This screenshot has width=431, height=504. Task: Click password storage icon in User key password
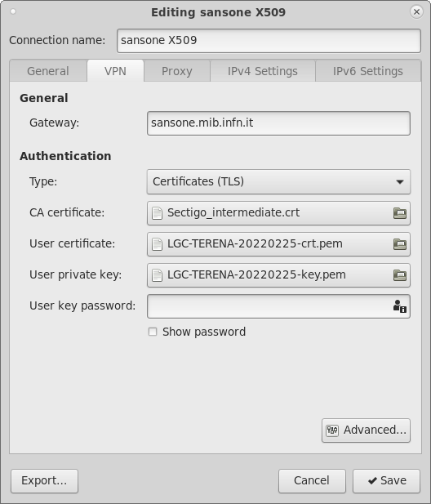click(399, 306)
